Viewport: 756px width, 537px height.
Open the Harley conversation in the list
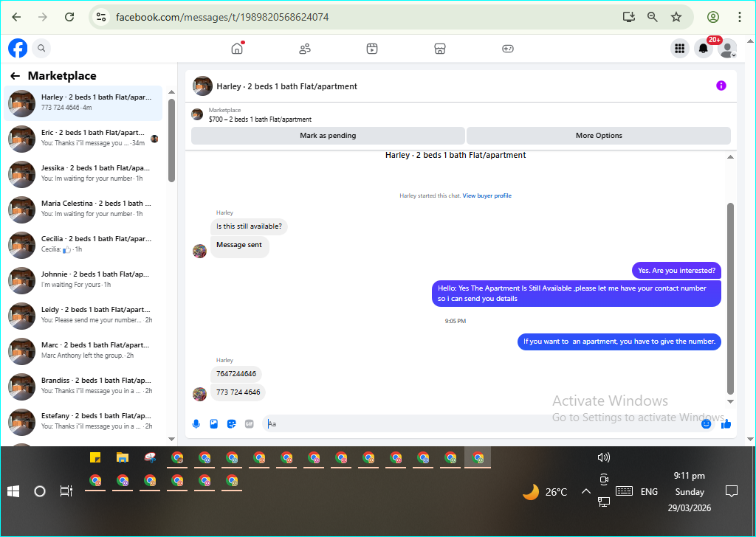click(x=83, y=103)
